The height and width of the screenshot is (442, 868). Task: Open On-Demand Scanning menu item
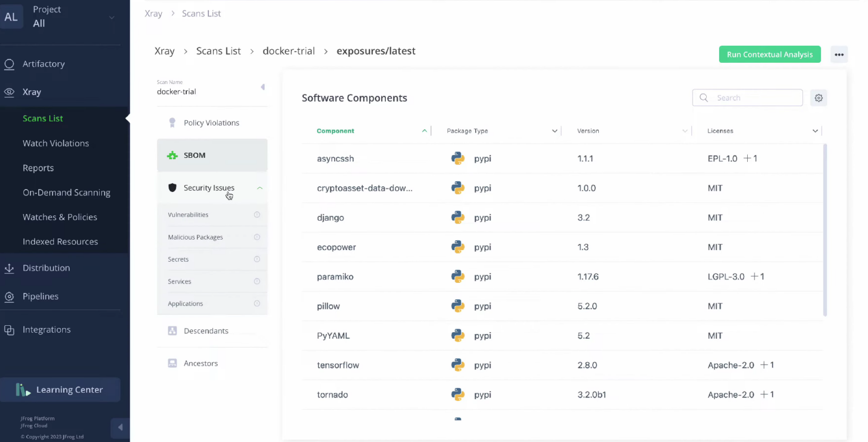coord(66,193)
